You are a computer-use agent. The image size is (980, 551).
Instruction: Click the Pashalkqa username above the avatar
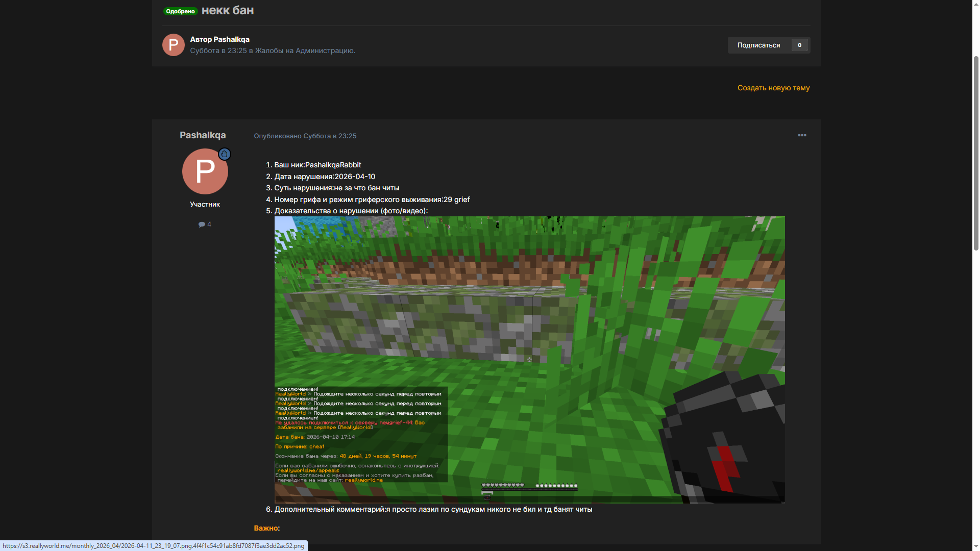[x=203, y=135]
